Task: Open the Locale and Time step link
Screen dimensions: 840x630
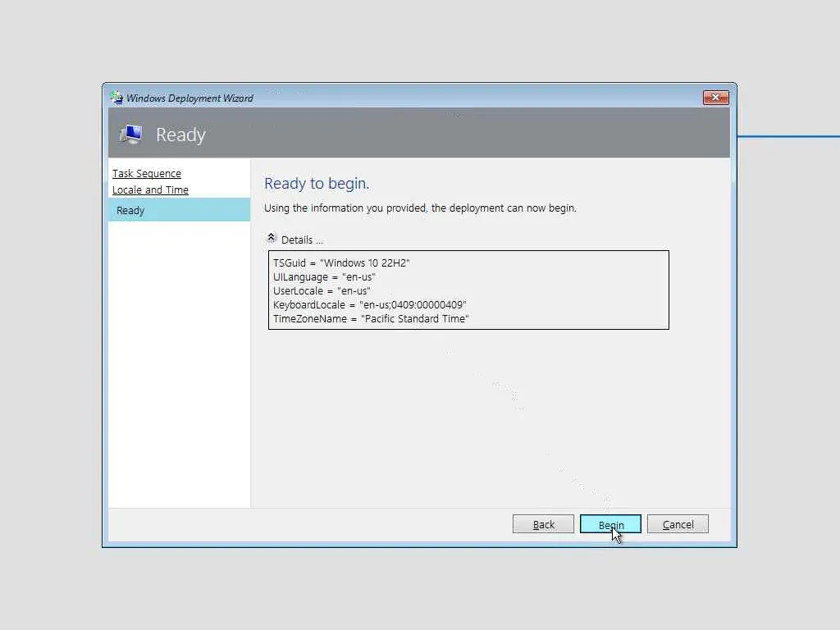Action: click(151, 190)
